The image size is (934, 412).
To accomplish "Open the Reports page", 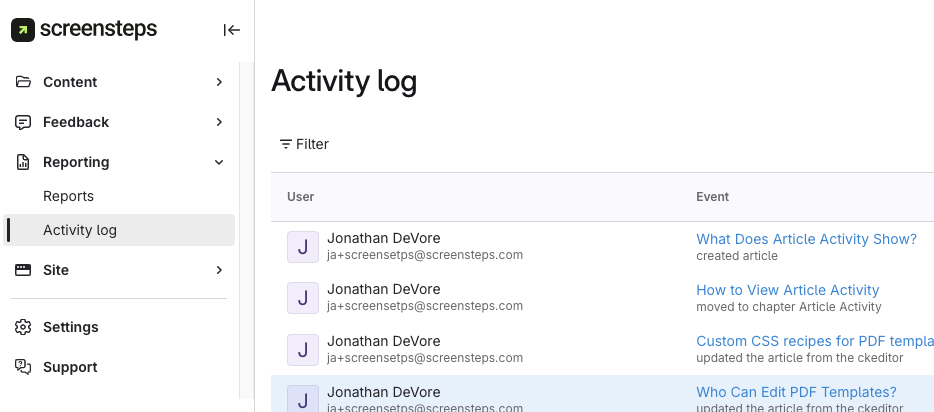I will tap(68, 196).
